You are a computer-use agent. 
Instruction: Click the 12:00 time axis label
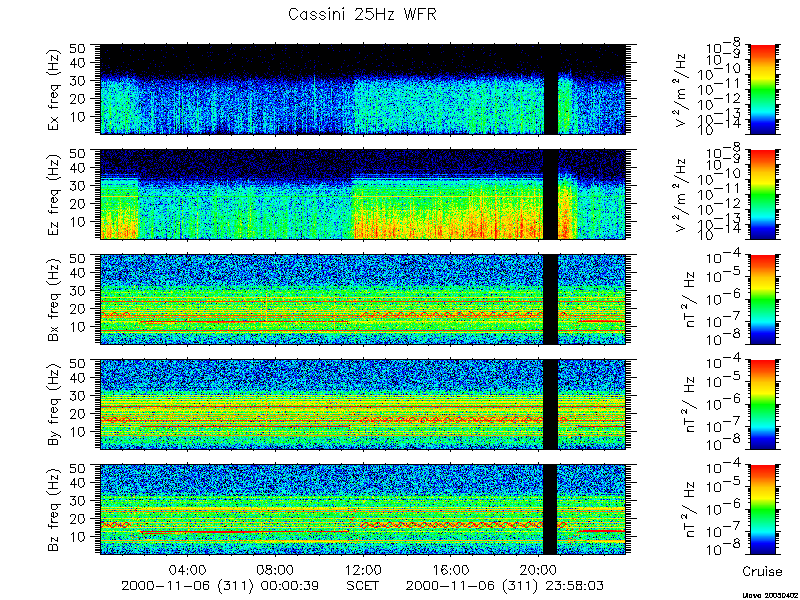(363, 569)
